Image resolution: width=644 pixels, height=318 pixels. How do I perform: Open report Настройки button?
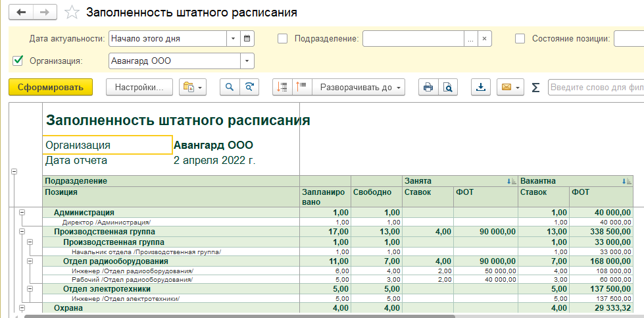[139, 87]
